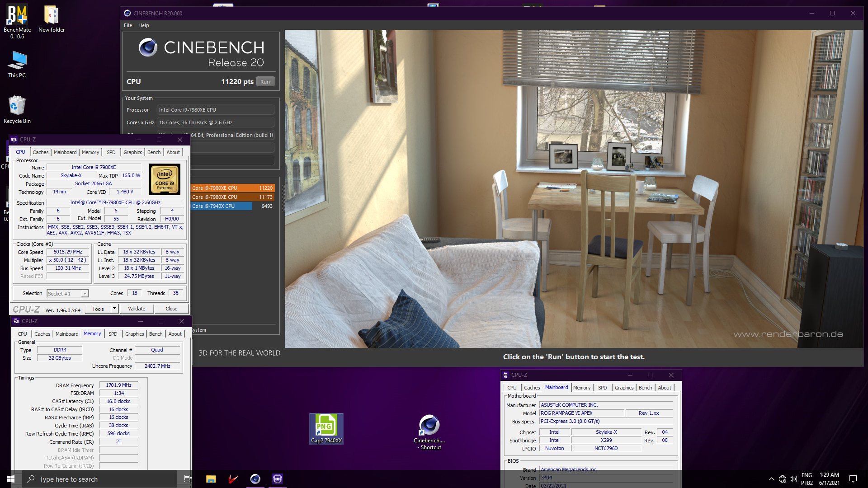Select the Core i9-7940X 9493 ranking row
868x488 pixels.
pyautogui.click(x=232, y=206)
